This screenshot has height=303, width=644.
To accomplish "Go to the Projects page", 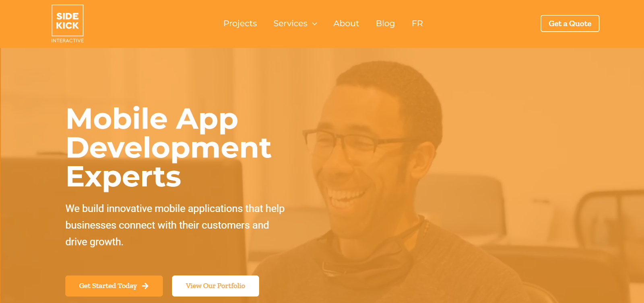I will pyautogui.click(x=240, y=23).
